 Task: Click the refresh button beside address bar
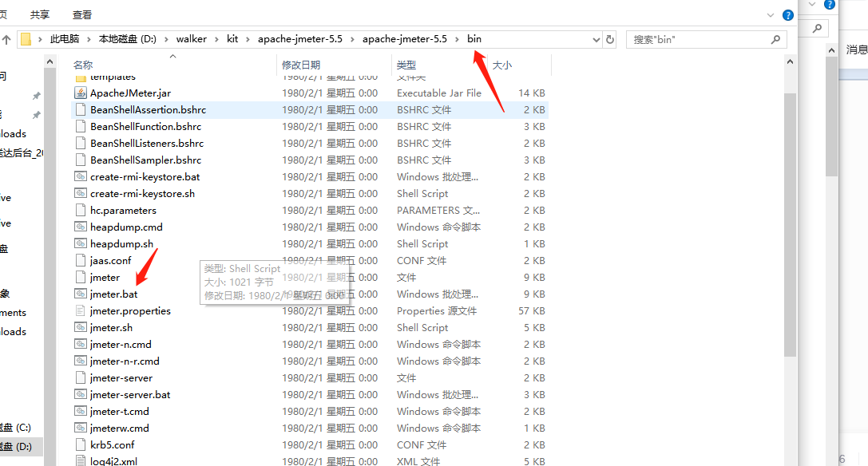pos(610,39)
